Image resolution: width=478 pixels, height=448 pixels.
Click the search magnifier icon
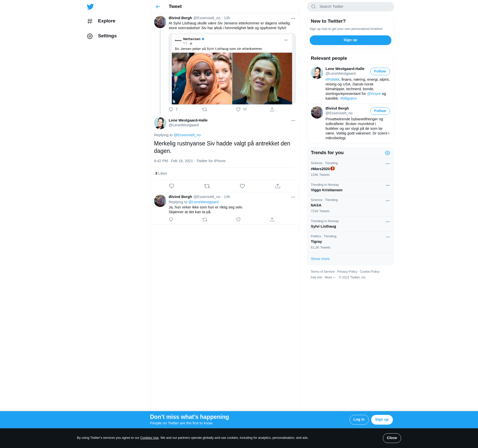click(x=313, y=7)
